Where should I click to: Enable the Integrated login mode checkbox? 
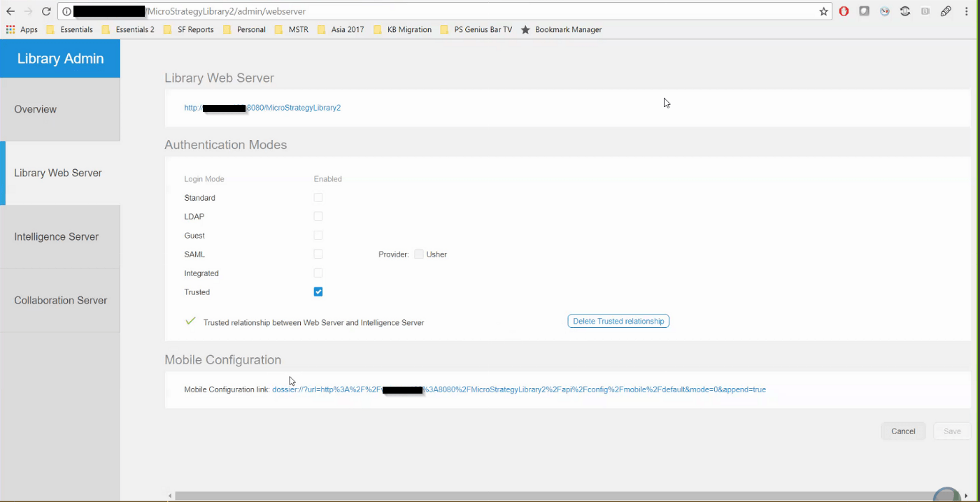point(318,273)
